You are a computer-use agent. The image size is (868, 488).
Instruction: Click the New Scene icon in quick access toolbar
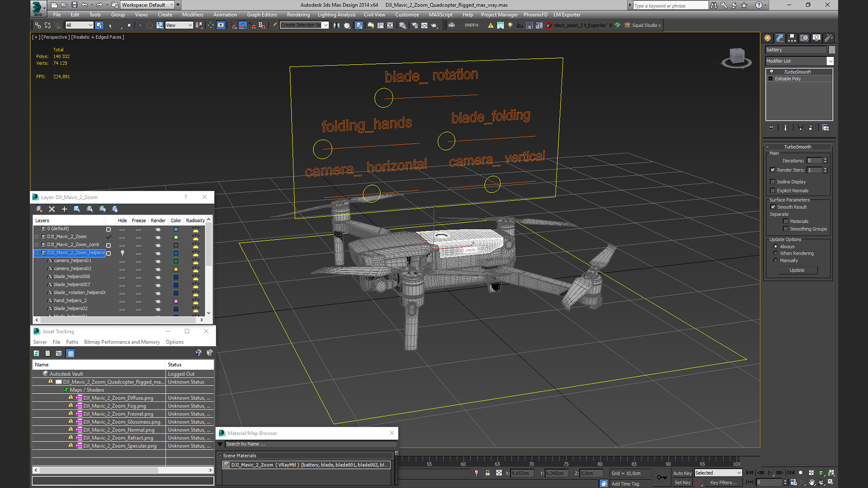54,5
